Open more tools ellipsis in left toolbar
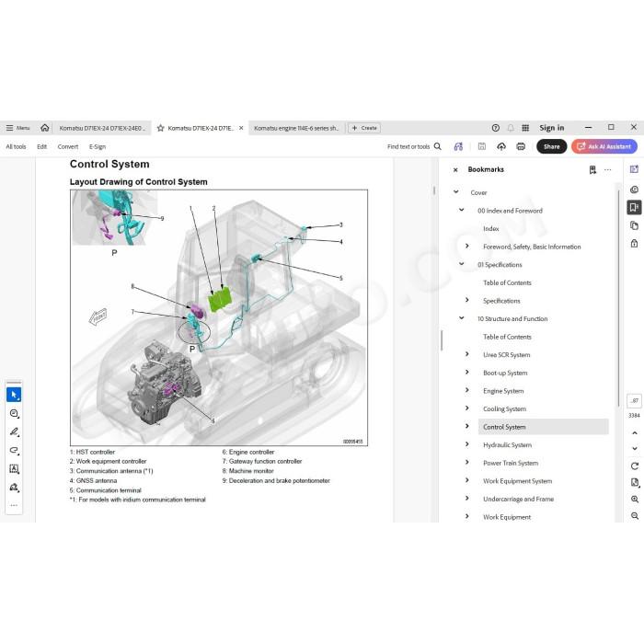644x644 pixels. point(14,505)
